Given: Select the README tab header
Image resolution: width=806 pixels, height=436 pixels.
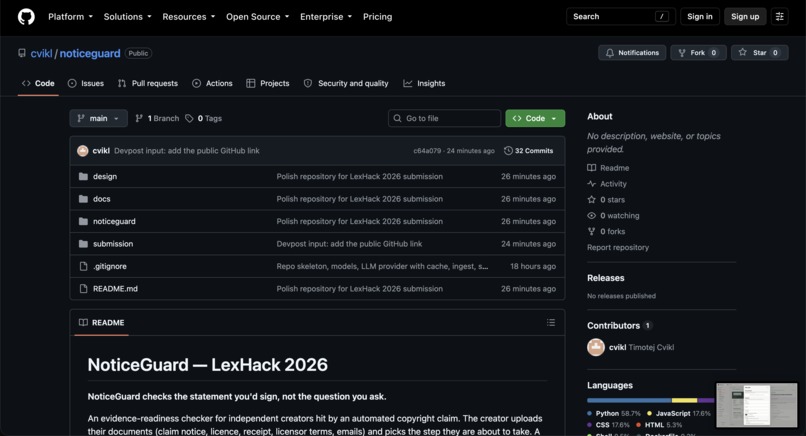Looking at the screenshot, I should click(101, 322).
